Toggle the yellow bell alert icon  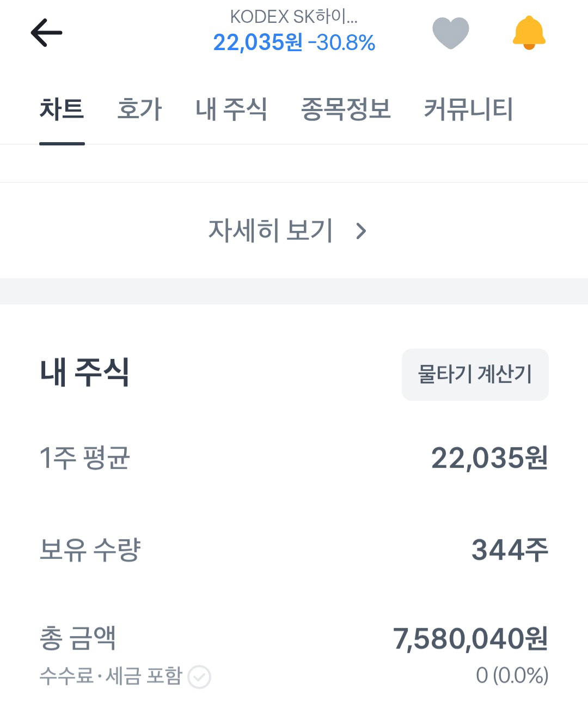pyautogui.click(x=529, y=33)
